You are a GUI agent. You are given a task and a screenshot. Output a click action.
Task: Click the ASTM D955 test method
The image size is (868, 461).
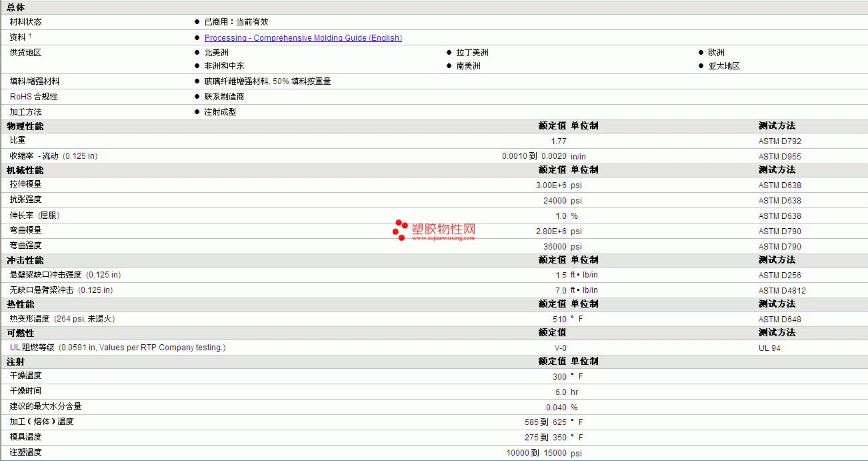point(780,157)
